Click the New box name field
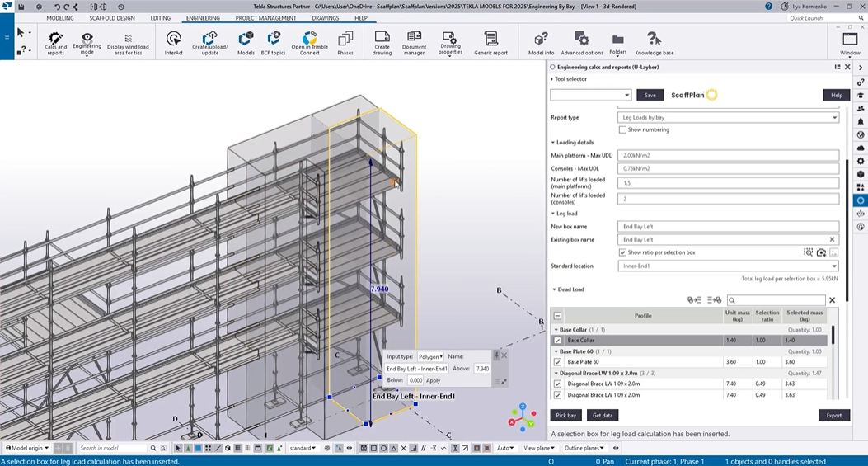The width and height of the screenshot is (868, 466). pos(728,227)
